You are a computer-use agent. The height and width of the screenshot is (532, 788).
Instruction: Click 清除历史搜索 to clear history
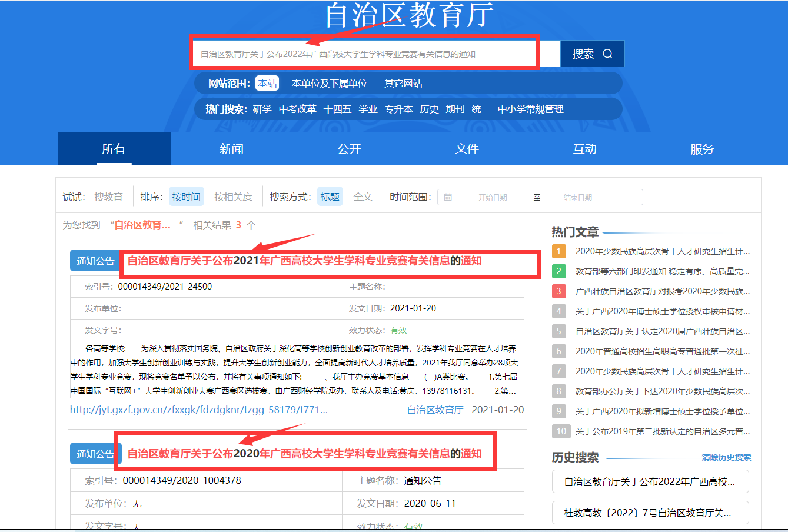click(x=726, y=457)
